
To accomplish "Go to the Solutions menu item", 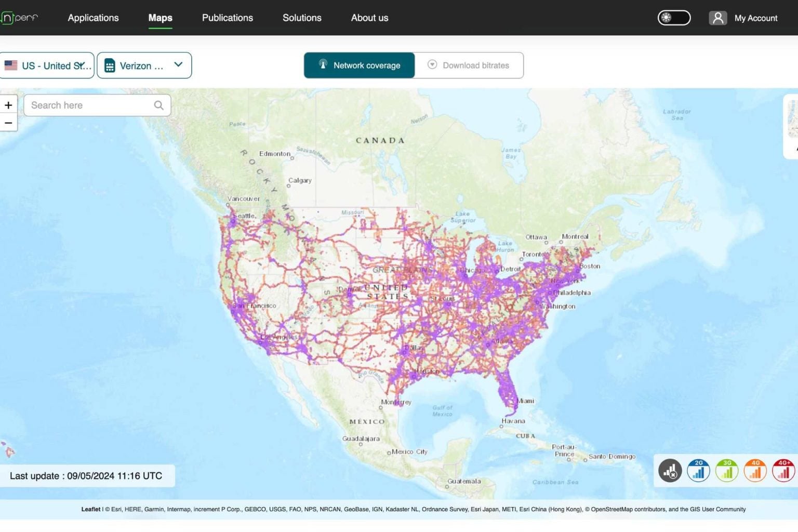I will 302,18.
